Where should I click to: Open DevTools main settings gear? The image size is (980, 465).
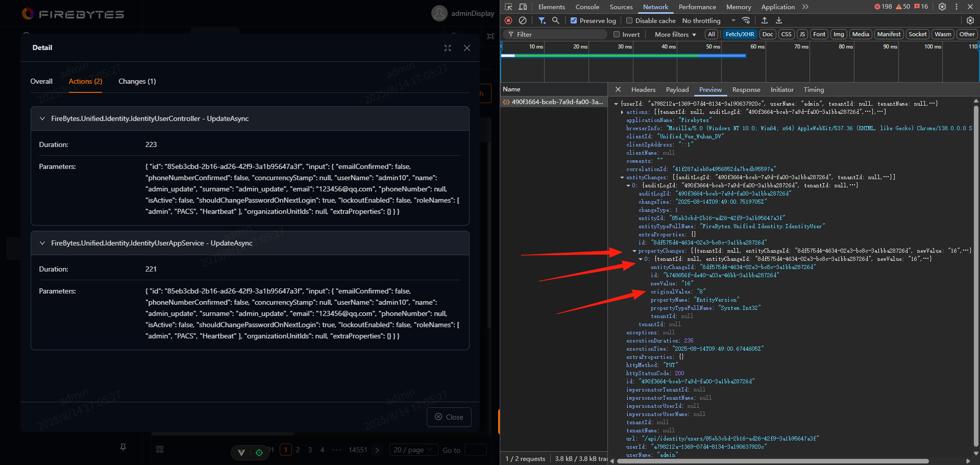click(x=942, y=7)
